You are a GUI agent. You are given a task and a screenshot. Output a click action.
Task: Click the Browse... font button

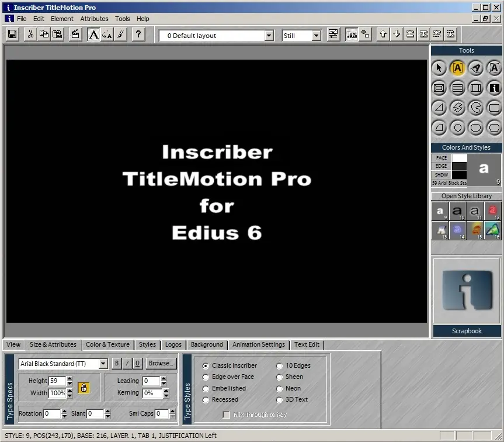point(161,363)
